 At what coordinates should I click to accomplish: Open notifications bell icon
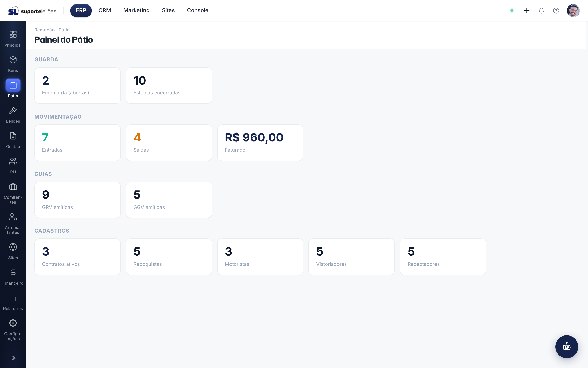[x=541, y=10]
